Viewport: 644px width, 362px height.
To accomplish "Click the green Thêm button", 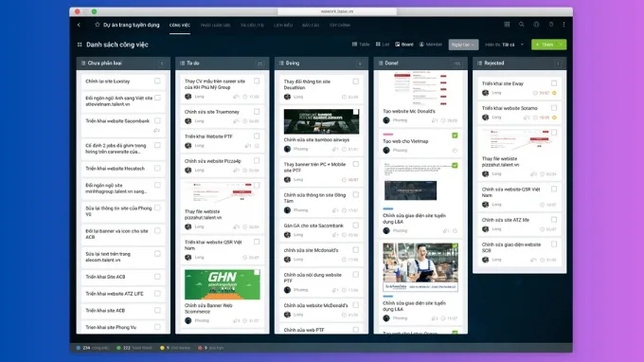I will (545, 45).
